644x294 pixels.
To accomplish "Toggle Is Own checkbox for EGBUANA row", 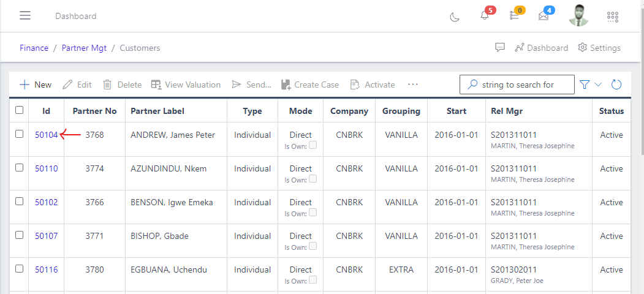I will 313,280.
